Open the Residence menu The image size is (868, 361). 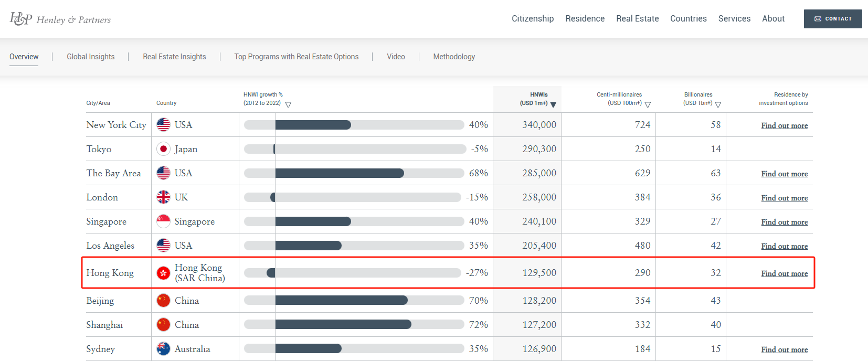pos(585,18)
